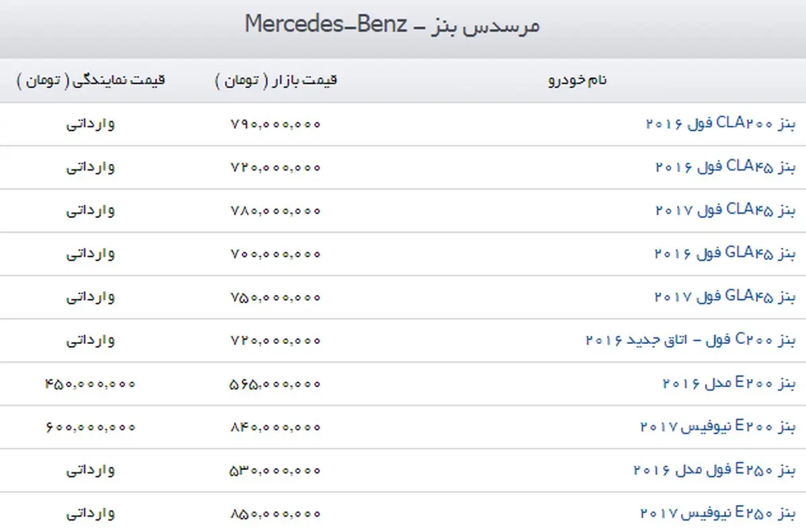Click the قیمت بازار (تومان) column header
This screenshot has width=806, height=532.
coord(276,81)
